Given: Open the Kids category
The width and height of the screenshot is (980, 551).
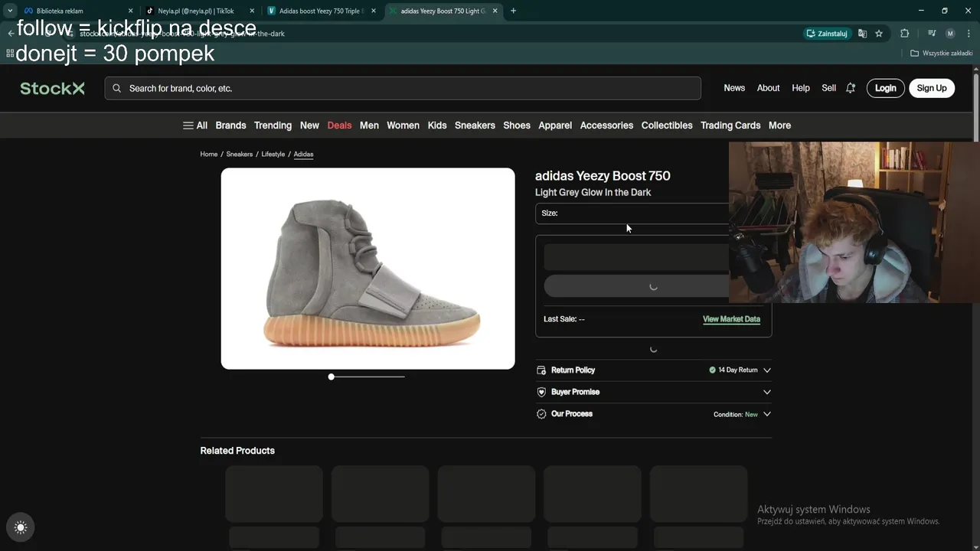Looking at the screenshot, I should 437,126.
